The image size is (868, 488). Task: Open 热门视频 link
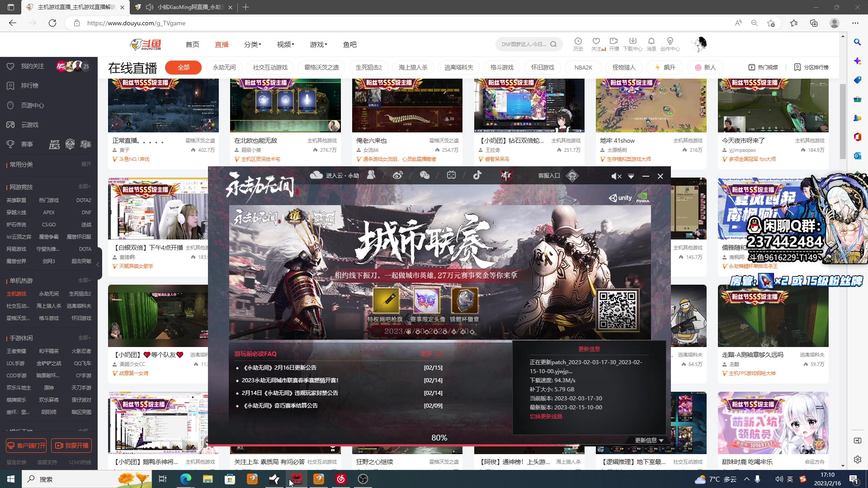tap(763, 67)
